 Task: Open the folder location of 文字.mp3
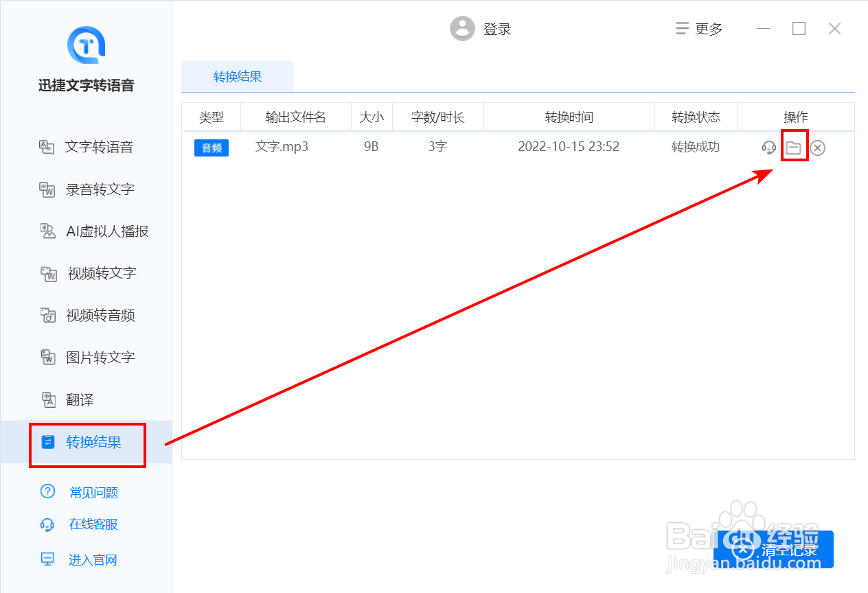pos(794,147)
